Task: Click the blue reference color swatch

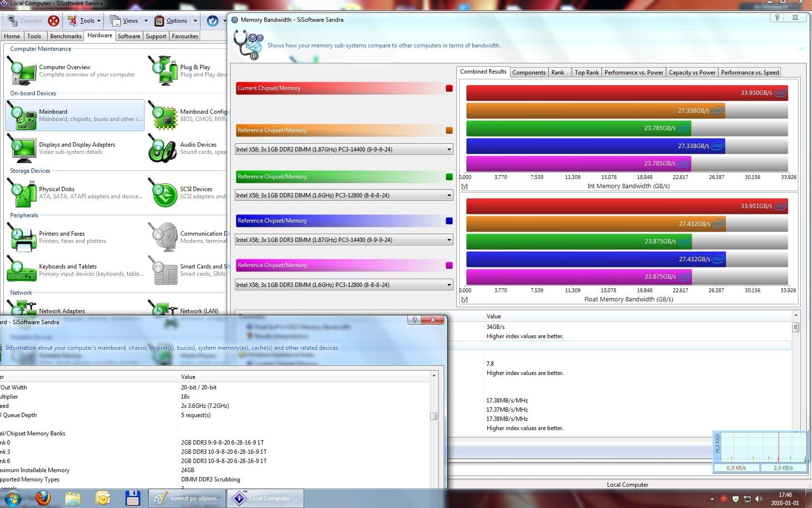Action: (449, 221)
